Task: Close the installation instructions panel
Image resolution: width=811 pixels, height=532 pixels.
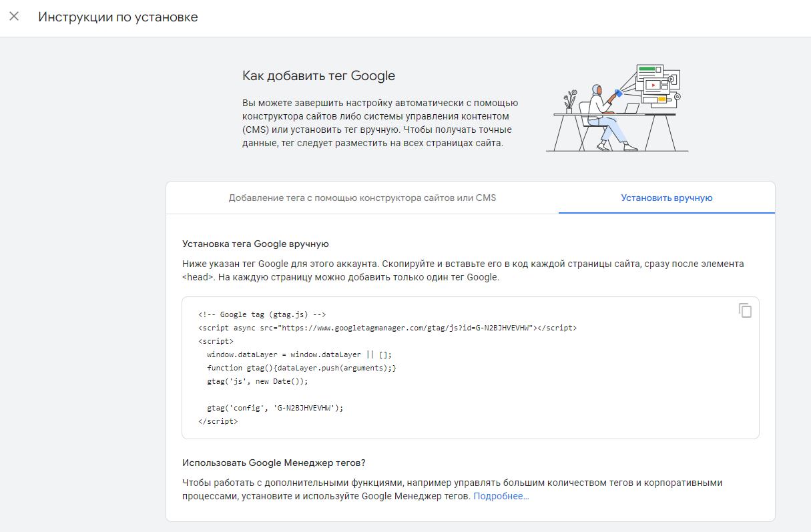Action: point(14,17)
